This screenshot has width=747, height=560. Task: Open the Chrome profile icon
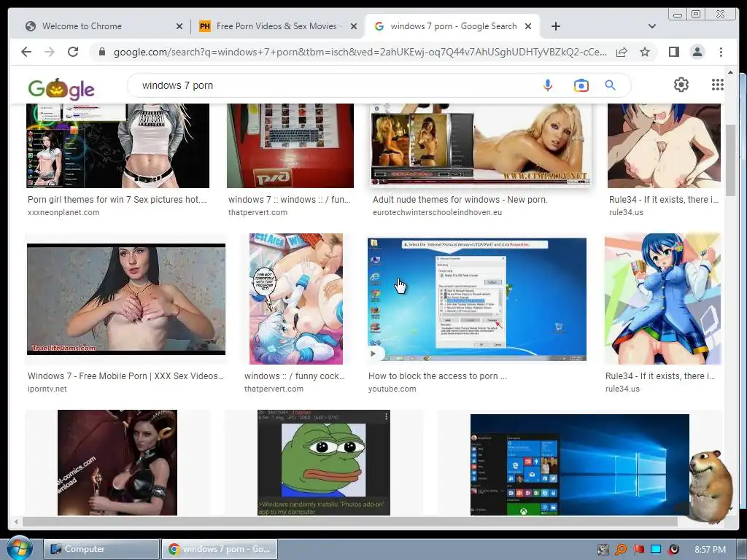tap(697, 52)
